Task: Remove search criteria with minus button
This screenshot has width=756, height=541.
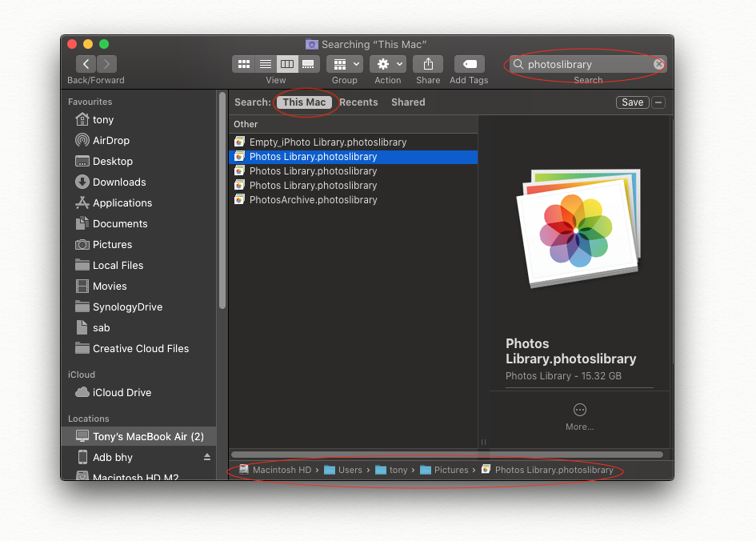Action: 658,102
